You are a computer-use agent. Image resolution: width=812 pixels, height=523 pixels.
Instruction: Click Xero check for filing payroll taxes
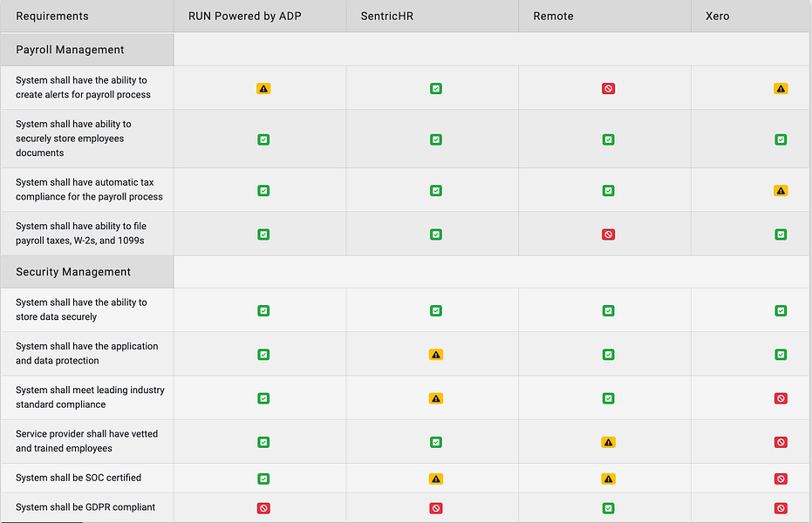tap(781, 234)
